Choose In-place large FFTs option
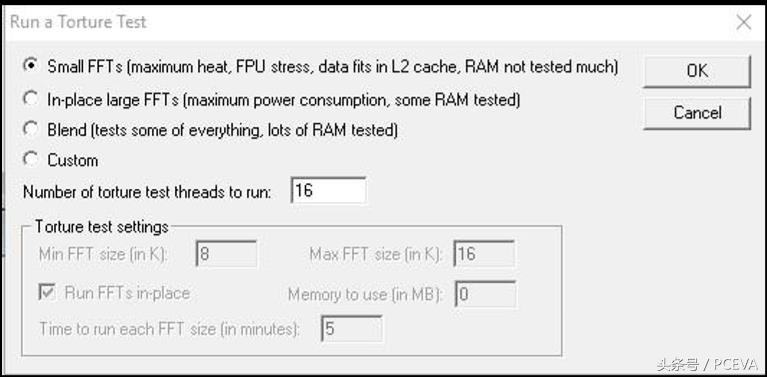The width and height of the screenshot is (767, 377). pyautogui.click(x=31, y=100)
